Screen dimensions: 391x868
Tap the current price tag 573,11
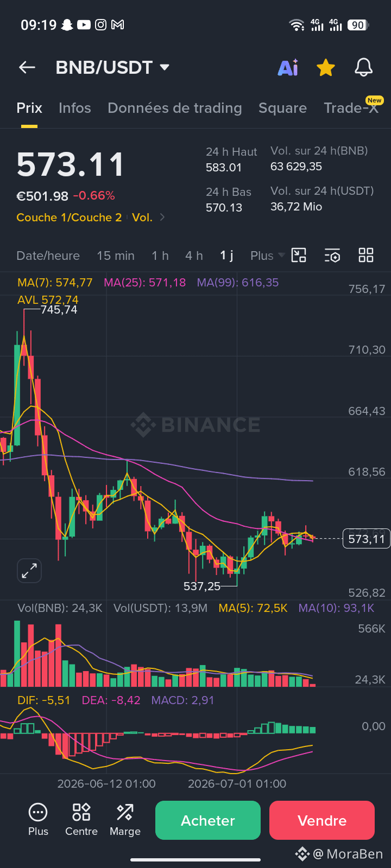pos(367,539)
